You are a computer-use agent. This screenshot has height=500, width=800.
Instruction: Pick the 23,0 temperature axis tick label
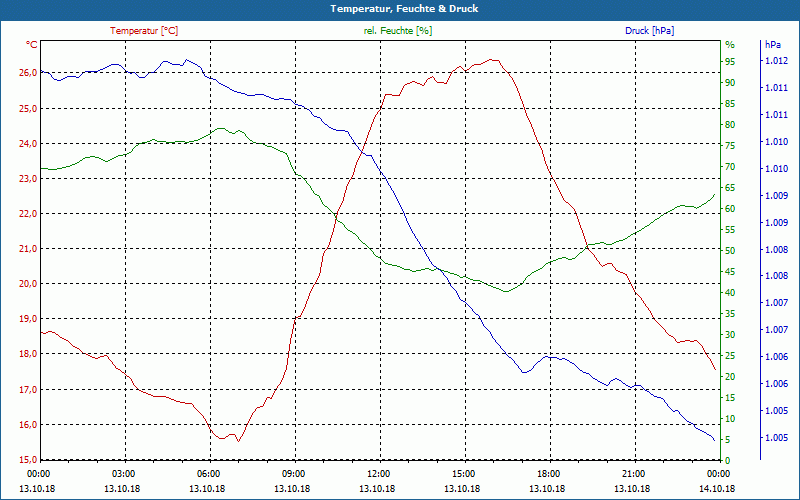pos(28,179)
